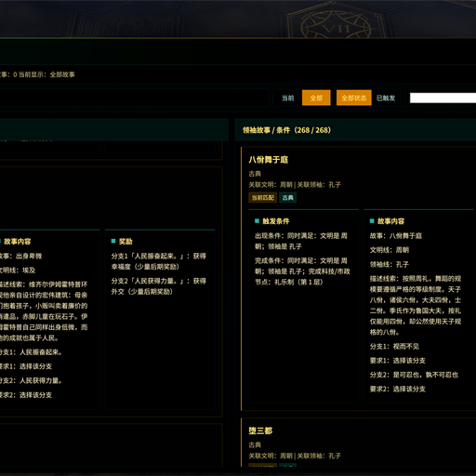Open the 八佾舞于庭 story title
Viewport: 476px width, 476px height.
(x=269, y=160)
